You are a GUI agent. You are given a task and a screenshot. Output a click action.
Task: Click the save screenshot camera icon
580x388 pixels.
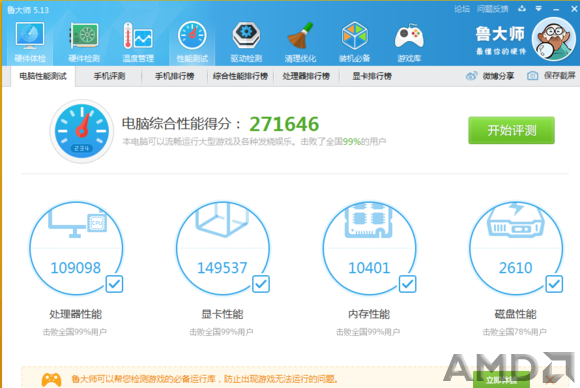(532, 76)
